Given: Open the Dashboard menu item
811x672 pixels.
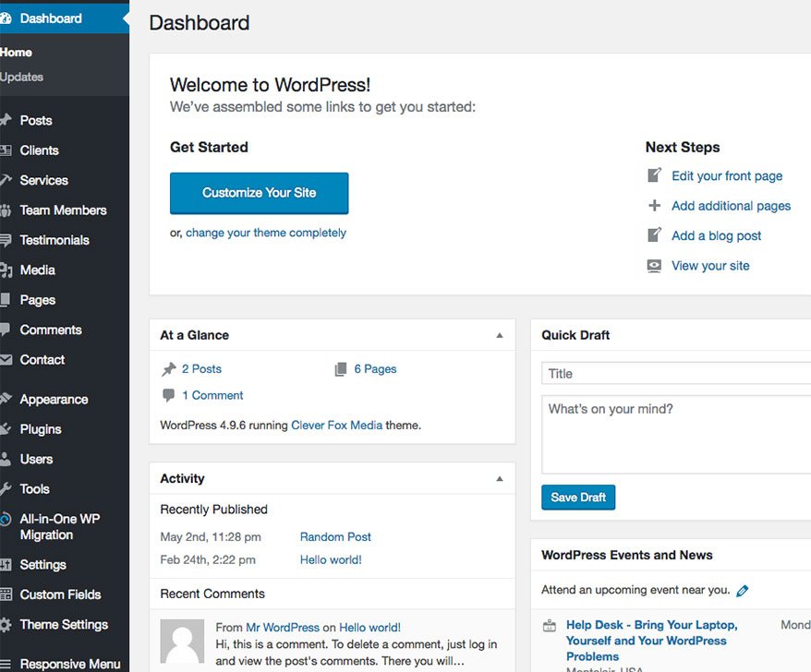Looking at the screenshot, I should click(65, 18).
